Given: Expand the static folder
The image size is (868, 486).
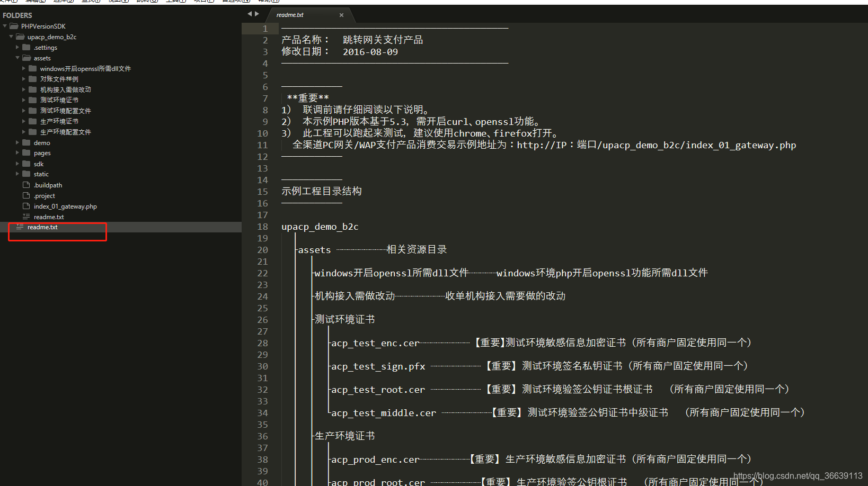Looking at the screenshot, I should pos(17,174).
